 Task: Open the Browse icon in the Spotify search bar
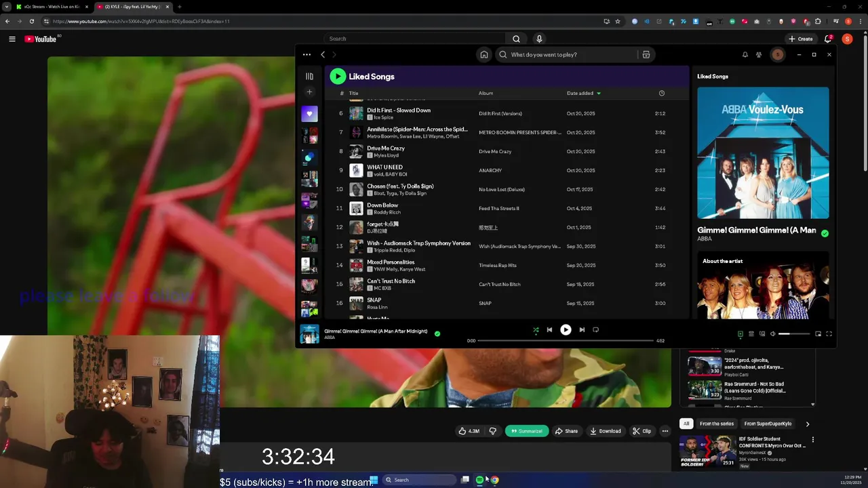click(646, 55)
